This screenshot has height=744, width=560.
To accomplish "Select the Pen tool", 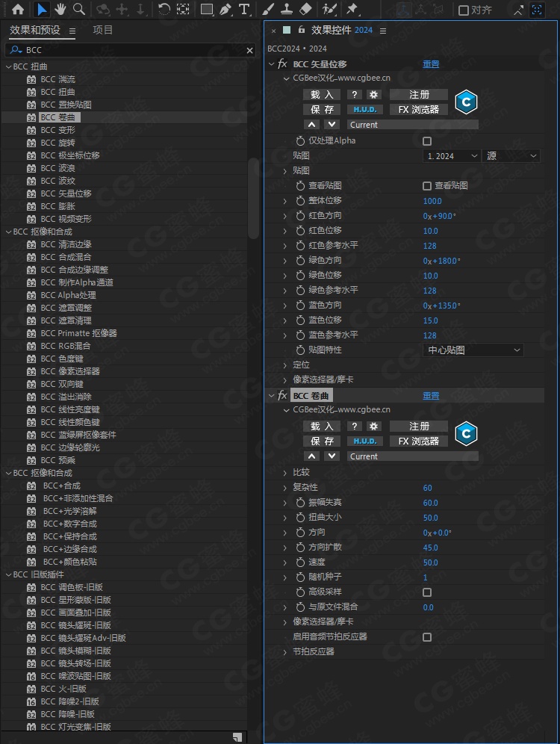I will click(225, 9).
